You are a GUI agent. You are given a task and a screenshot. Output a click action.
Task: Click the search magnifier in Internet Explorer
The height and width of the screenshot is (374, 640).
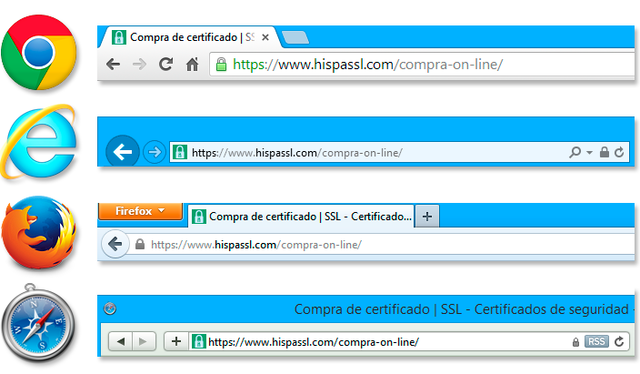click(575, 152)
